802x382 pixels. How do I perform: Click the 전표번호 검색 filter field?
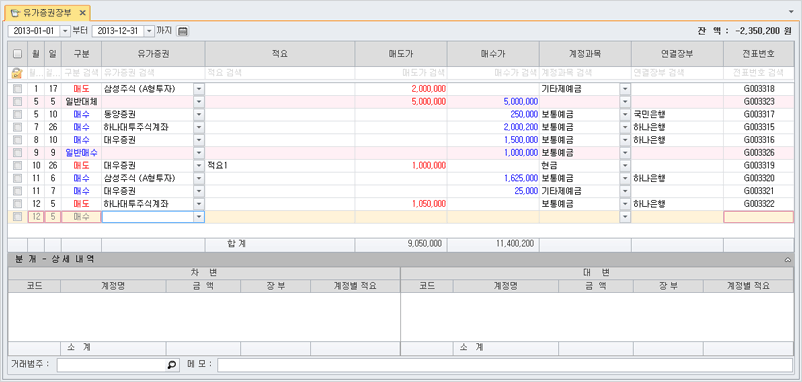pyautogui.click(x=759, y=73)
